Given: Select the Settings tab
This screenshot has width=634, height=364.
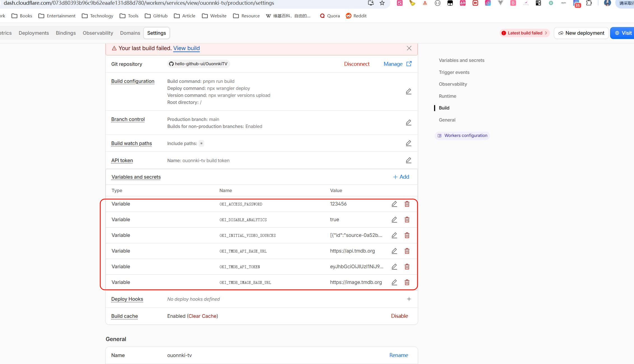Looking at the screenshot, I should tap(157, 33).
